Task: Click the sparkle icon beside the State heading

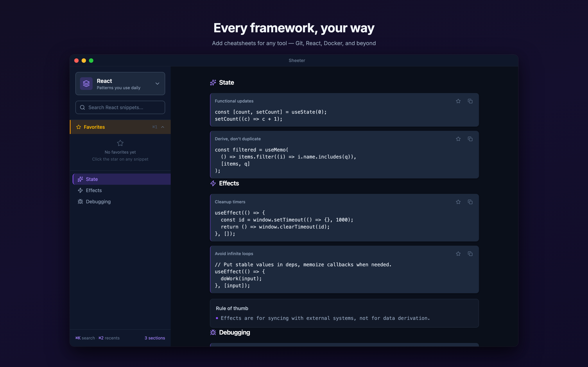Action: tap(213, 83)
